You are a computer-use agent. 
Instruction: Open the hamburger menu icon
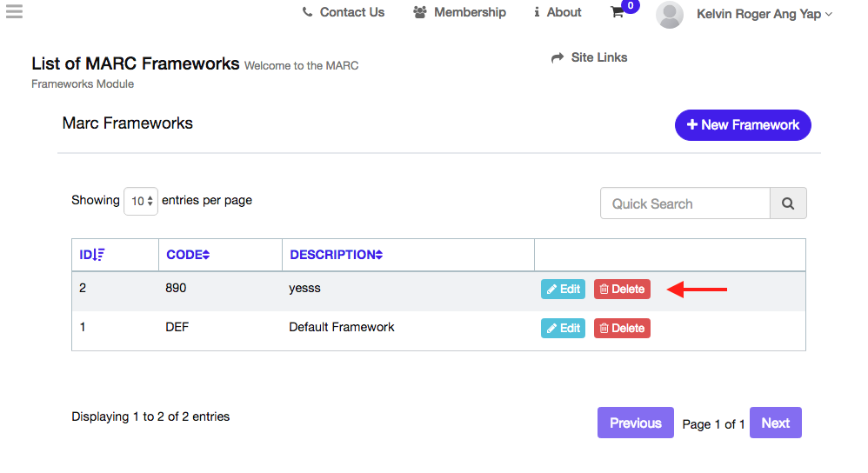coord(14,11)
